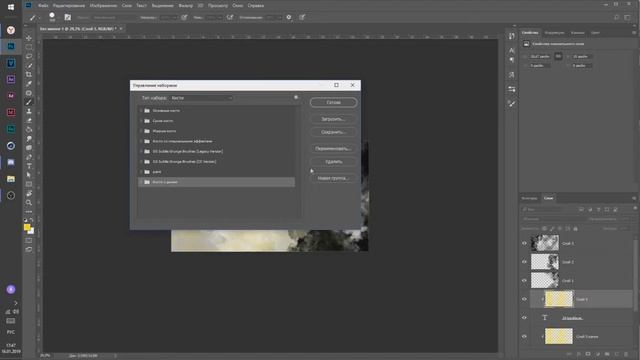The width and height of the screenshot is (640, 360).
Task: Click the yellow foreground color swatch
Action: [27, 227]
